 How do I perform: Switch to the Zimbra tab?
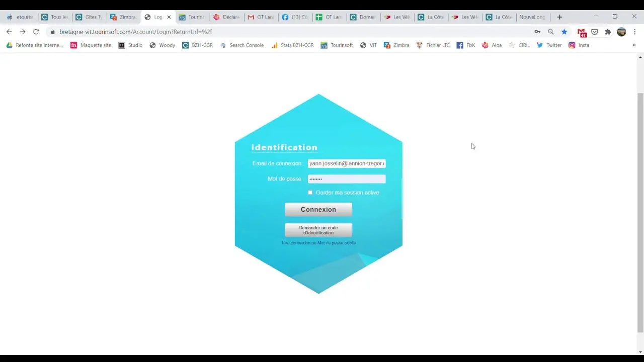point(123,17)
